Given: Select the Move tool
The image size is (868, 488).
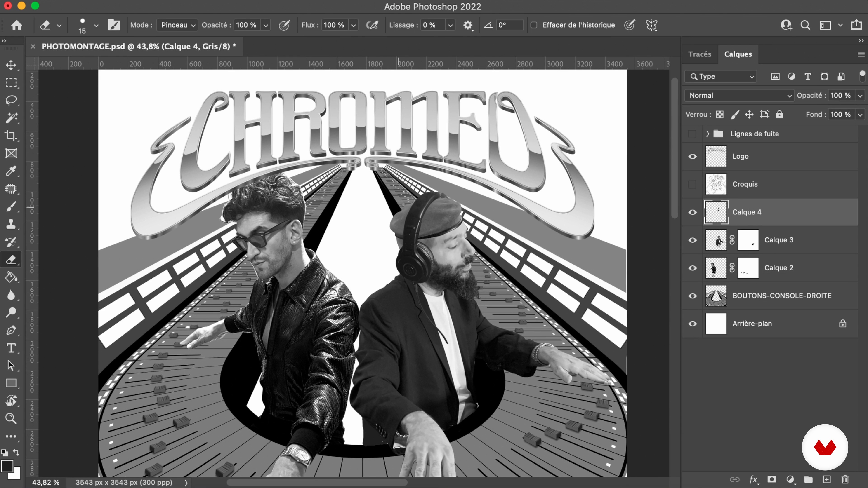Looking at the screenshot, I should pyautogui.click(x=11, y=65).
